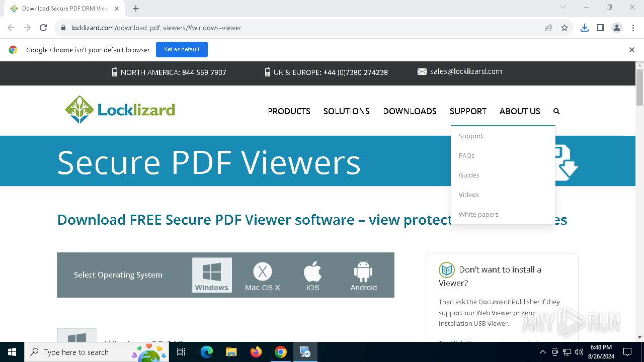Click the address bar URL
Screen dimensions: 644x362
(x=156, y=28)
